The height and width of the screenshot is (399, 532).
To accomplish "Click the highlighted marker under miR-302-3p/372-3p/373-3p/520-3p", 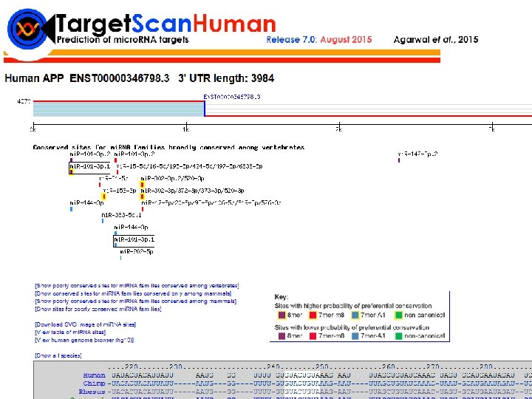I will pos(142,197).
